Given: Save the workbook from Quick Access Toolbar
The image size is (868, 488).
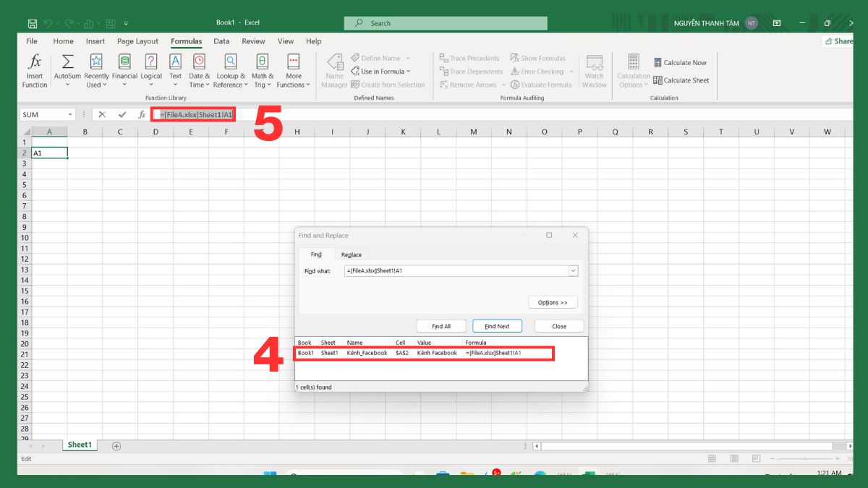Looking at the screenshot, I should click(33, 23).
